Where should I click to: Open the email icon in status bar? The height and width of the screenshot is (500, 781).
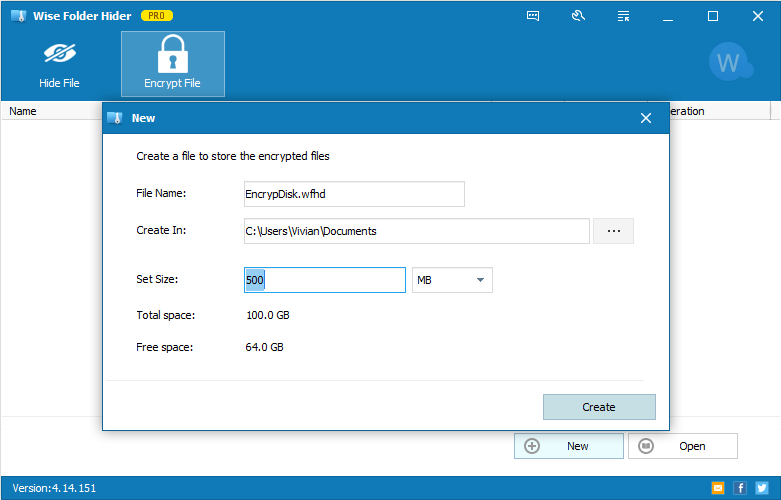click(x=718, y=488)
